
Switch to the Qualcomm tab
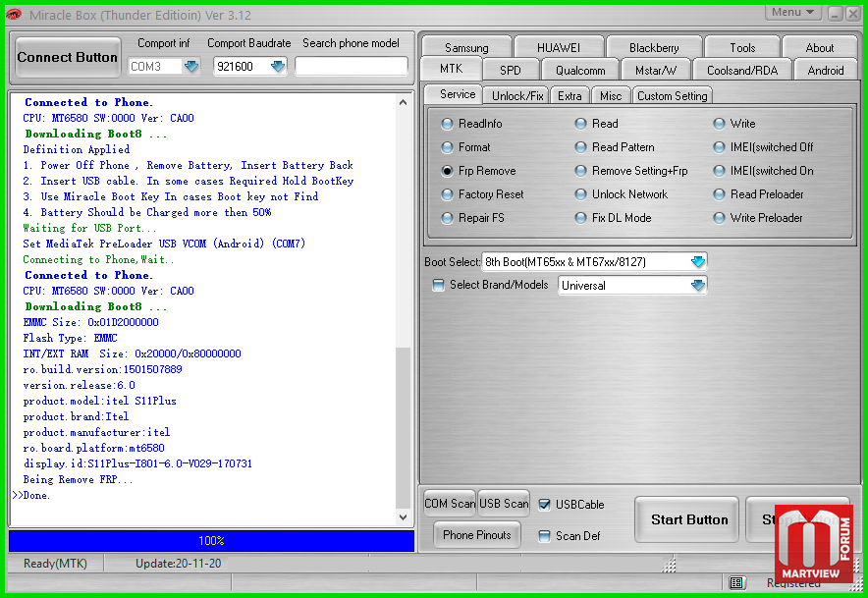click(580, 71)
